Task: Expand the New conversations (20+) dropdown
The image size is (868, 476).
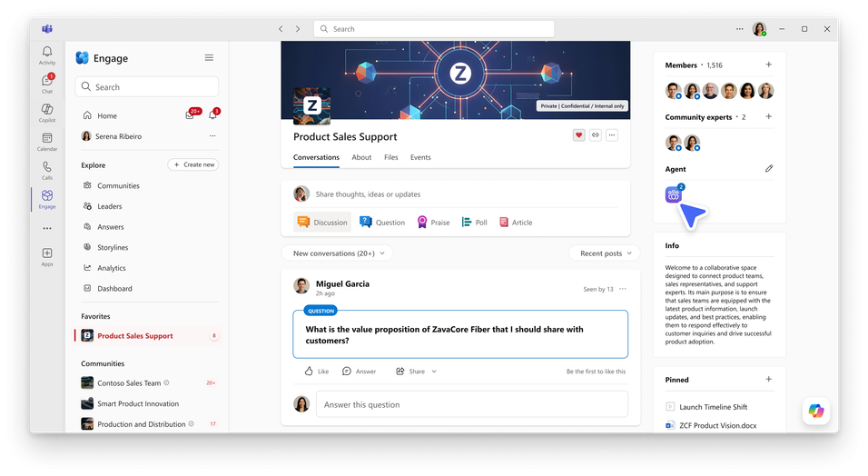Action: [x=338, y=253]
